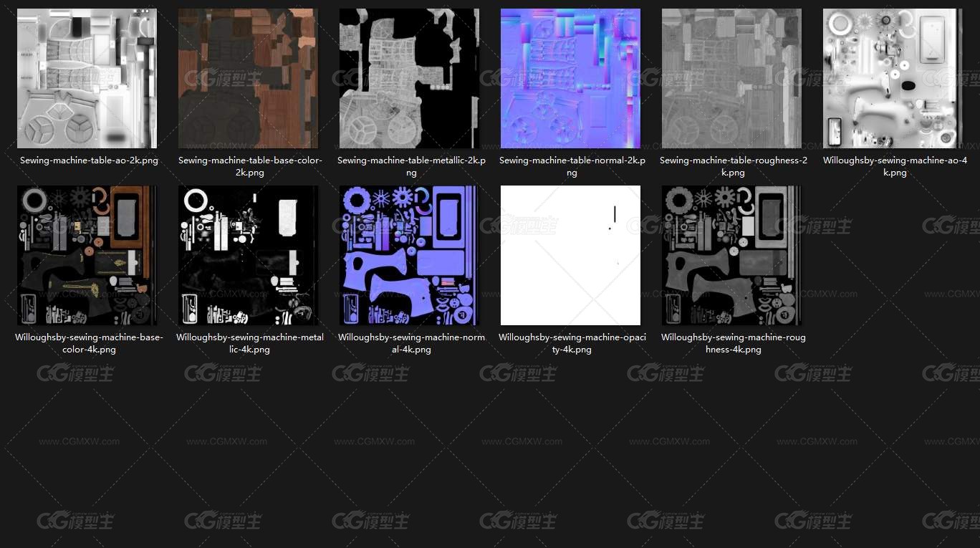This screenshot has width=980, height=548.
Task: Click file name Willoughsby-sewing-machine-normal-4k.png
Action: tap(411, 344)
